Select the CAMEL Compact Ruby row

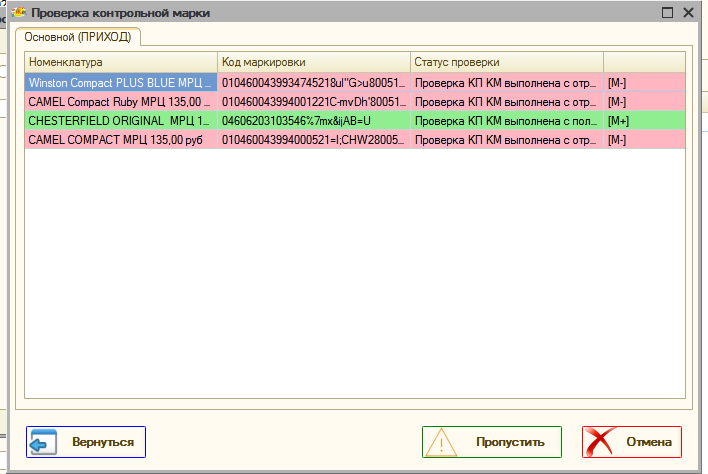tap(355, 102)
